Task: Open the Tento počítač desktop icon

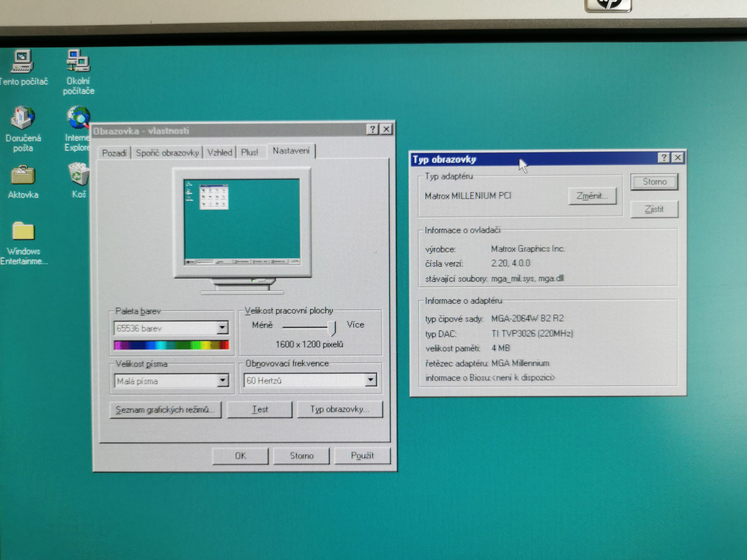Action: click(22, 62)
